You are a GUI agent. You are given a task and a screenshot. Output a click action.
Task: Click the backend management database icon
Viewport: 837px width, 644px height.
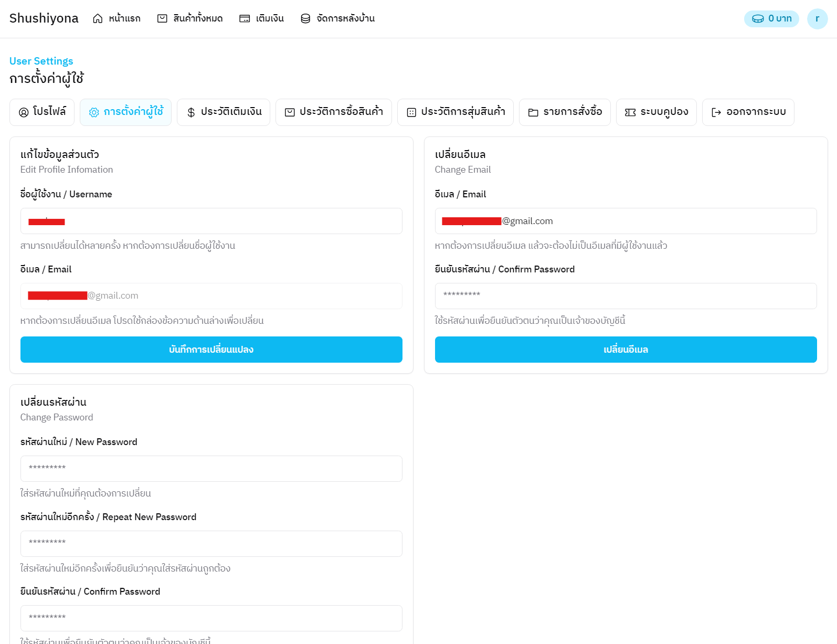coord(305,19)
